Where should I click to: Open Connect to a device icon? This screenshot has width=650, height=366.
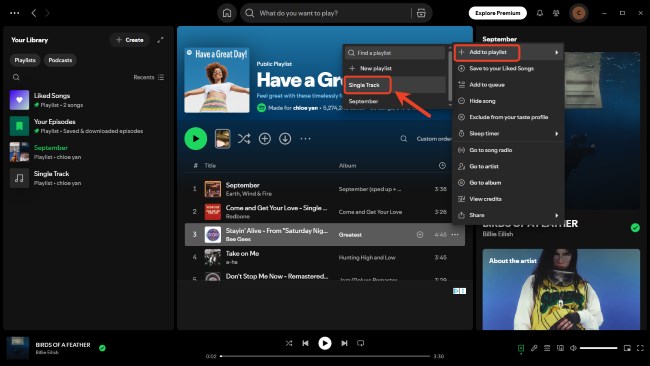pos(560,348)
